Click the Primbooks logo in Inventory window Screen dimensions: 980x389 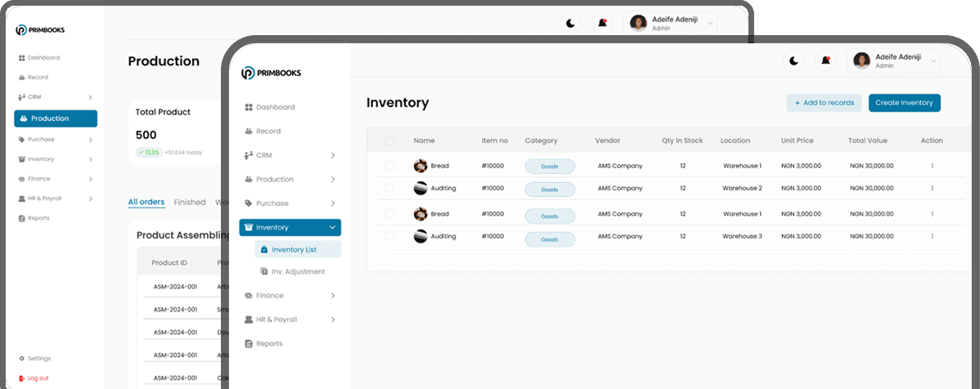pos(271,73)
